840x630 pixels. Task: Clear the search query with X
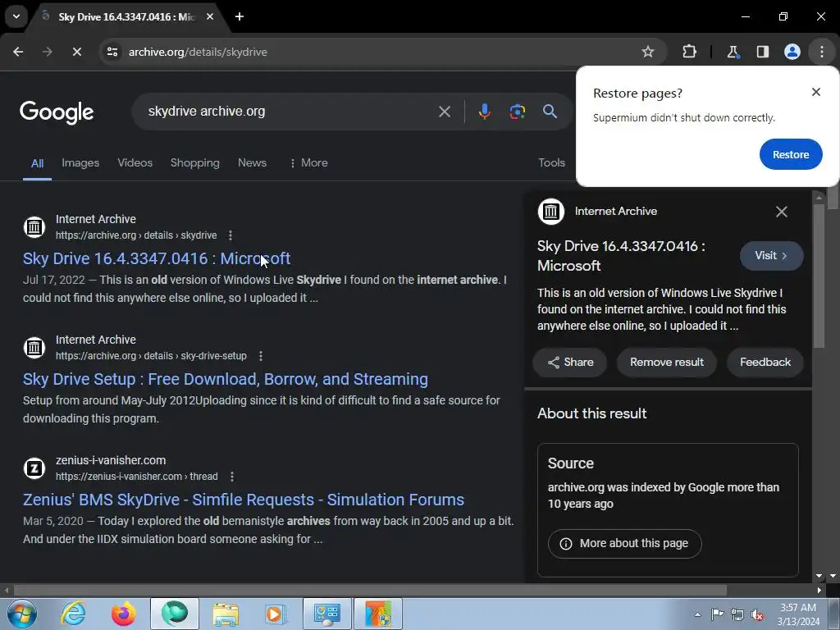click(444, 112)
